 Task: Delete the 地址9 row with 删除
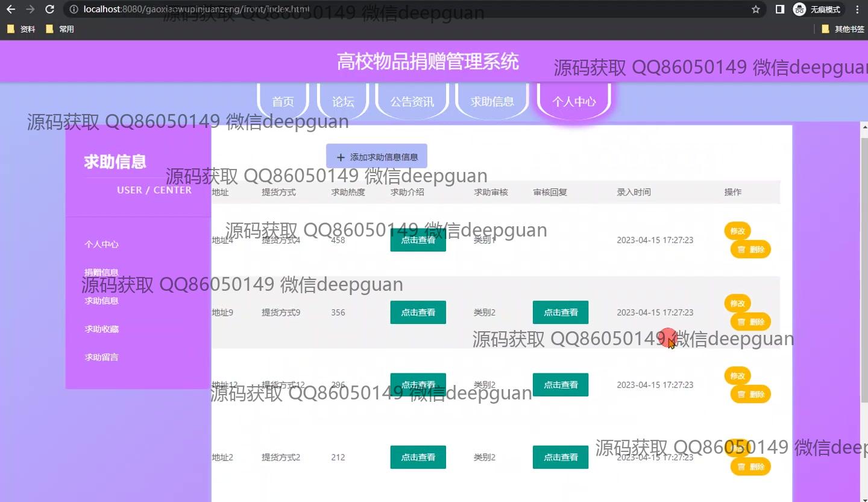(750, 322)
